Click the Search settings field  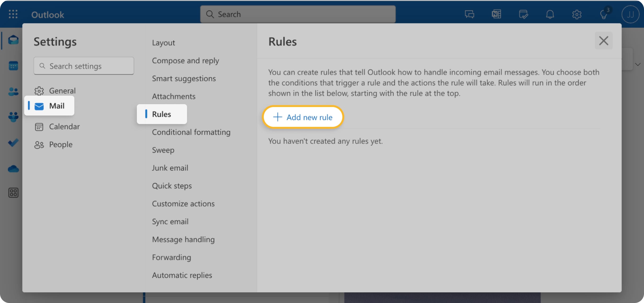(x=84, y=66)
